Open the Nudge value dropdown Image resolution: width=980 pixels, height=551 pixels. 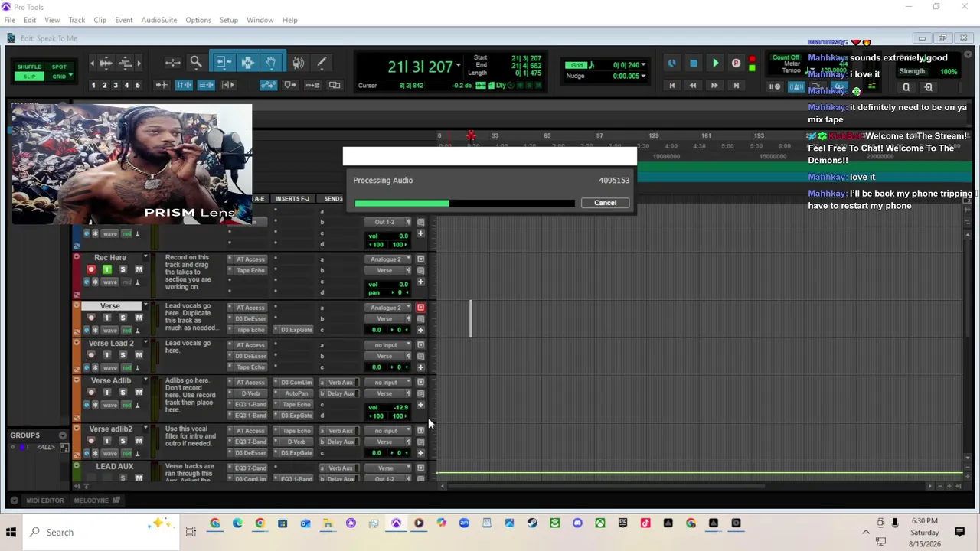click(x=643, y=76)
